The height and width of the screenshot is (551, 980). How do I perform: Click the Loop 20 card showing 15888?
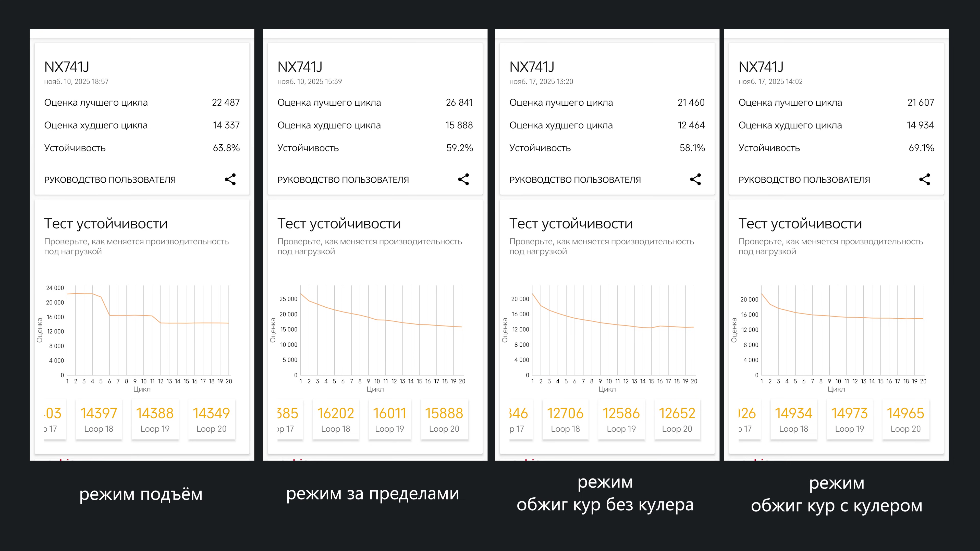click(444, 419)
